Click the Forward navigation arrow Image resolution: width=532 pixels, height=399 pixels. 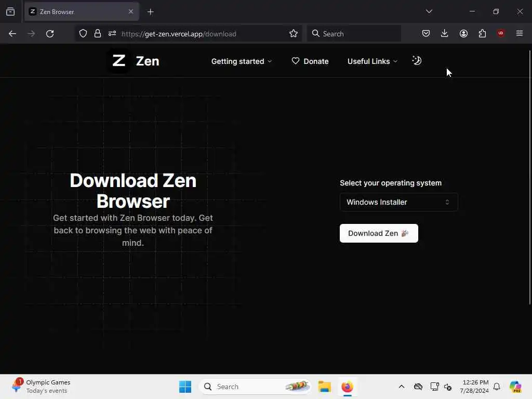pyautogui.click(x=31, y=34)
